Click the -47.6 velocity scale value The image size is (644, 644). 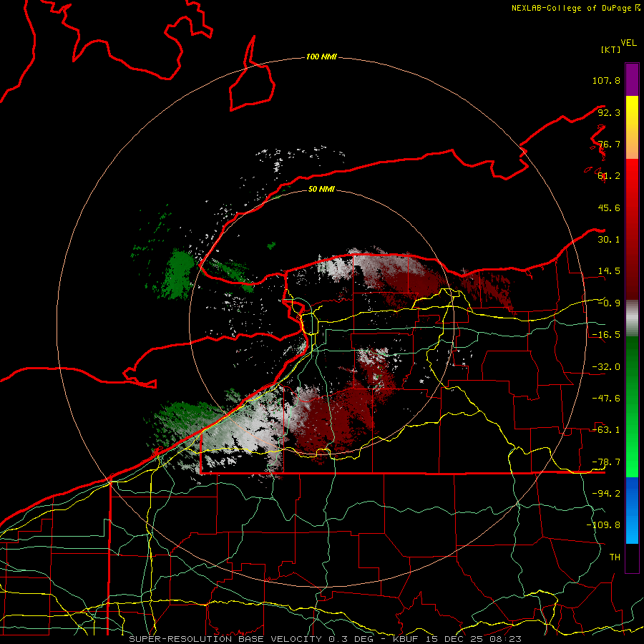tap(606, 399)
